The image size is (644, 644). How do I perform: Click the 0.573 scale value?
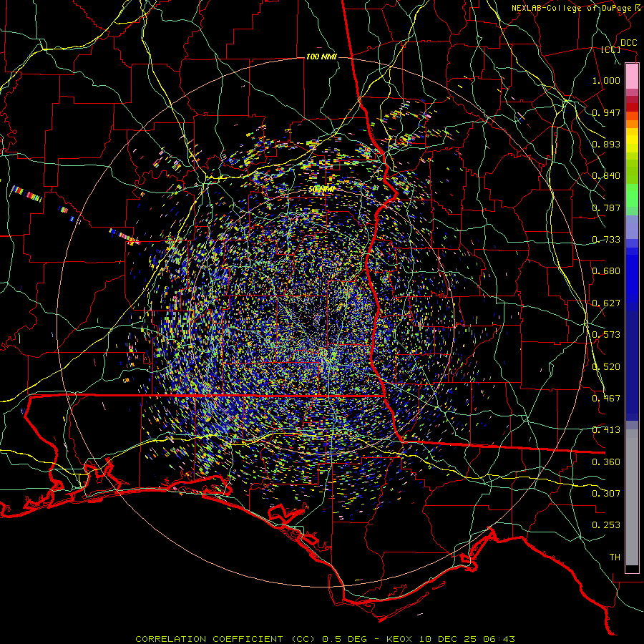606,335
